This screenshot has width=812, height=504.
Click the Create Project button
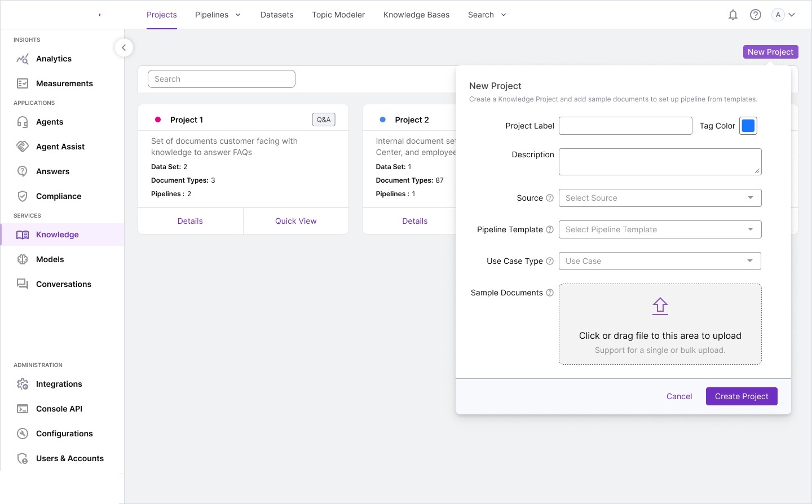(742, 396)
